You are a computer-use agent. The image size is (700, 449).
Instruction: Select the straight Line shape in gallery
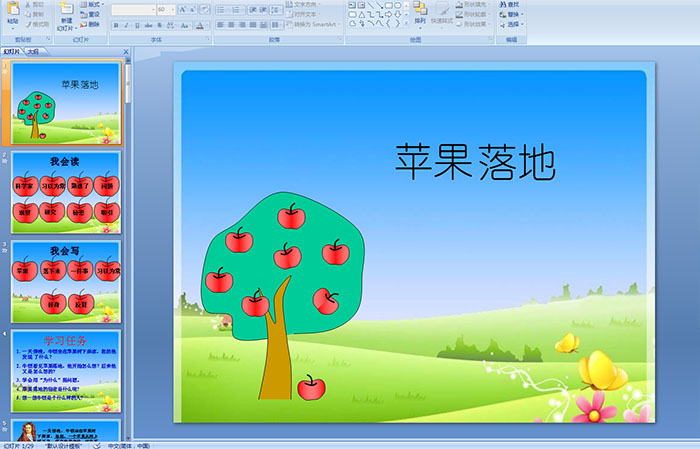click(x=370, y=5)
